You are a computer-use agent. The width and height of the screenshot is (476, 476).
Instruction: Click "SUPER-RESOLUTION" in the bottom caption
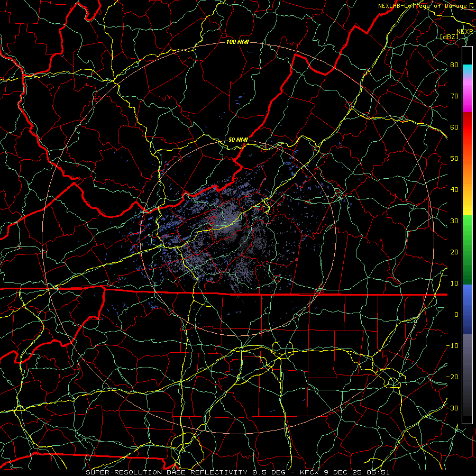tap(124, 472)
